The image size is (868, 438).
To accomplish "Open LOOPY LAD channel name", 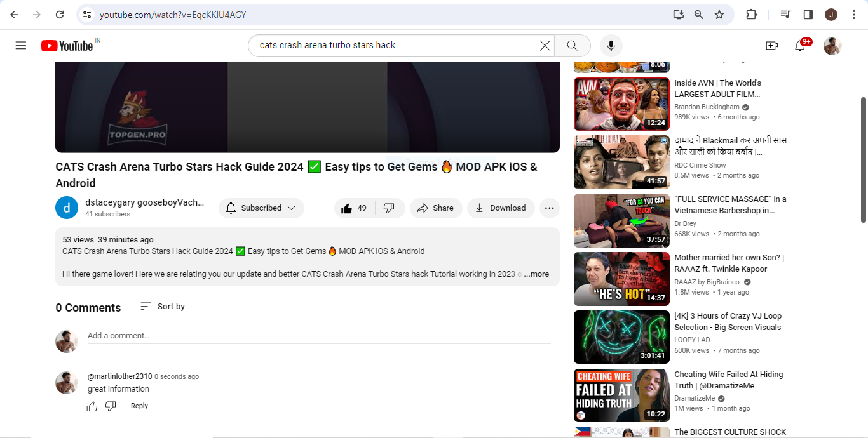I will (692, 340).
